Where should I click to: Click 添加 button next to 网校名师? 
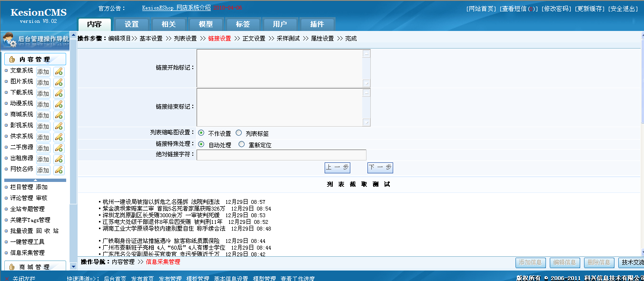pyautogui.click(x=43, y=170)
